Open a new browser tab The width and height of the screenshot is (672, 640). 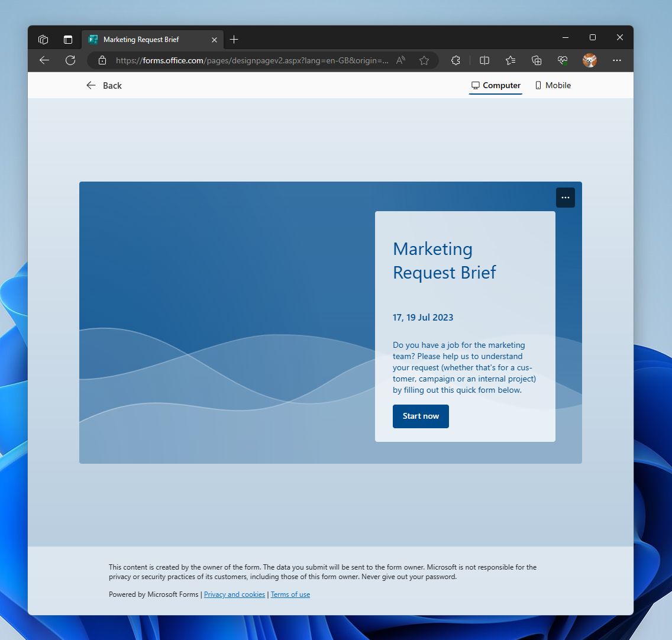[x=234, y=40]
